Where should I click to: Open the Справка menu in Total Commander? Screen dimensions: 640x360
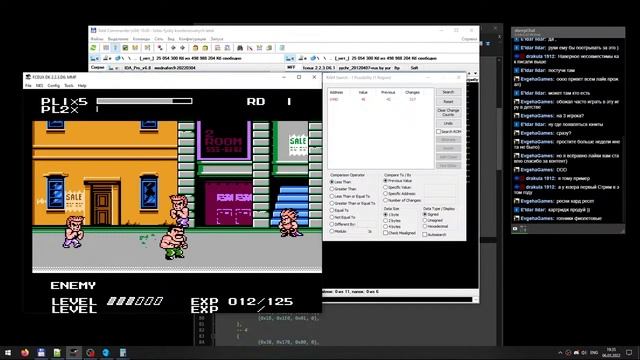(x=469, y=39)
